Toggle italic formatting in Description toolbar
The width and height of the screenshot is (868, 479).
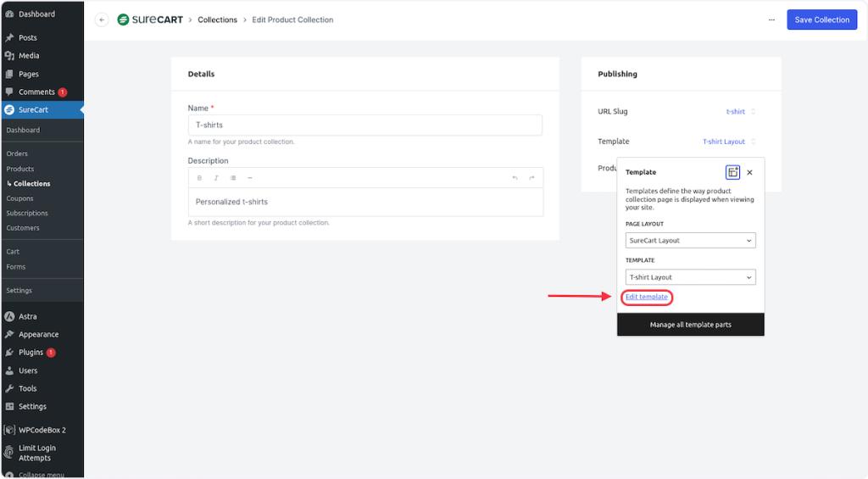click(216, 178)
